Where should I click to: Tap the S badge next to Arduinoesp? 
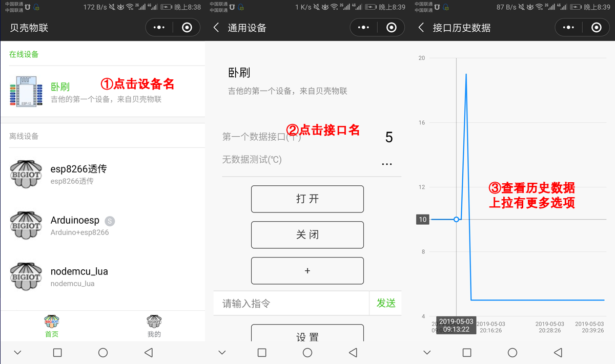(x=110, y=221)
